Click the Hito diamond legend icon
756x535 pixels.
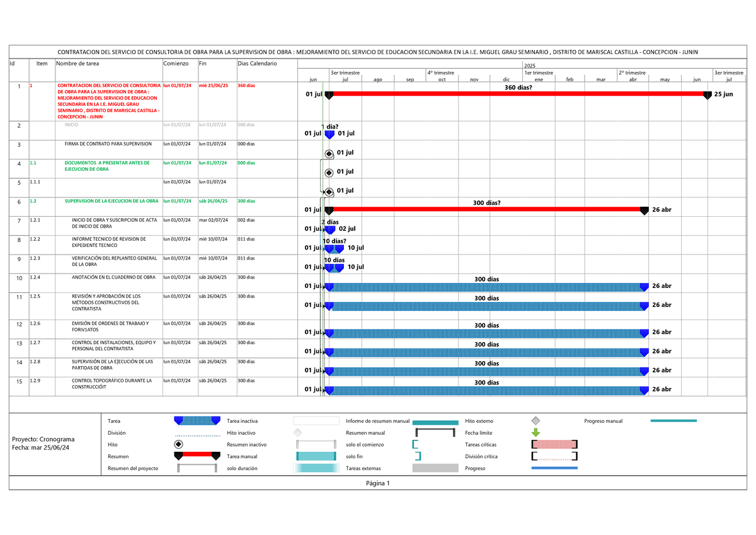(x=178, y=445)
